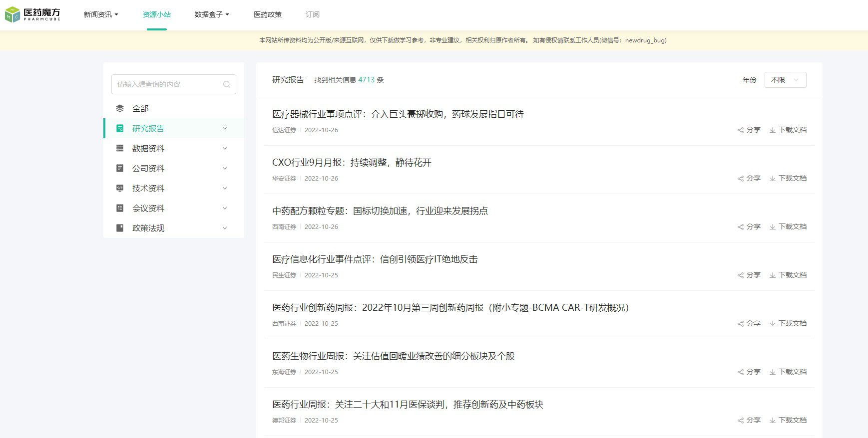The width and height of the screenshot is (868, 438).
Task: Switch to the 资源小站 tab
Action: 157,14
